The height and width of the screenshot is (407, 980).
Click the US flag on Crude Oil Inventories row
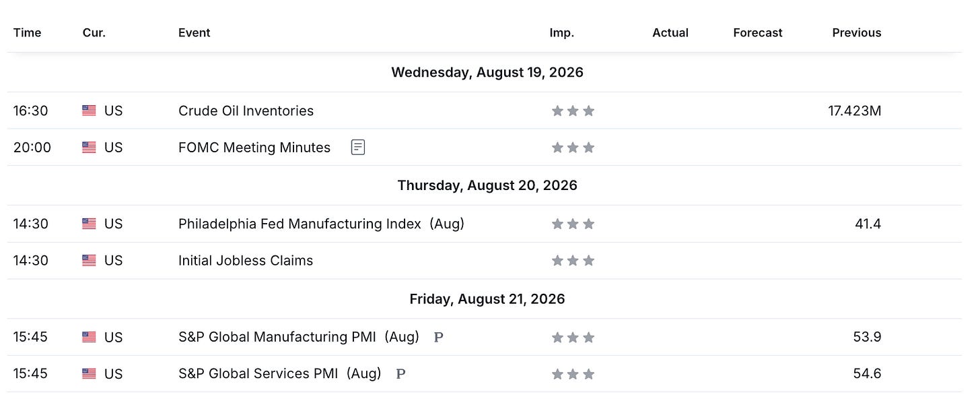(89, 111)
